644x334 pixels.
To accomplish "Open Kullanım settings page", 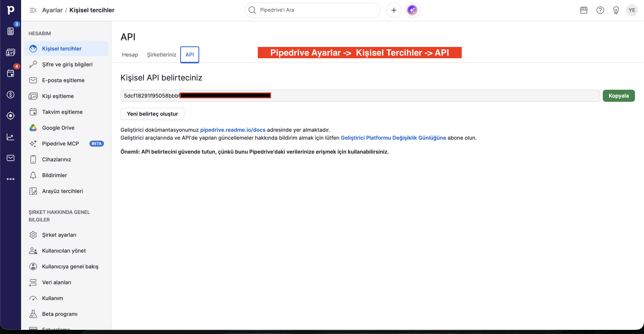I will [66, 298].
